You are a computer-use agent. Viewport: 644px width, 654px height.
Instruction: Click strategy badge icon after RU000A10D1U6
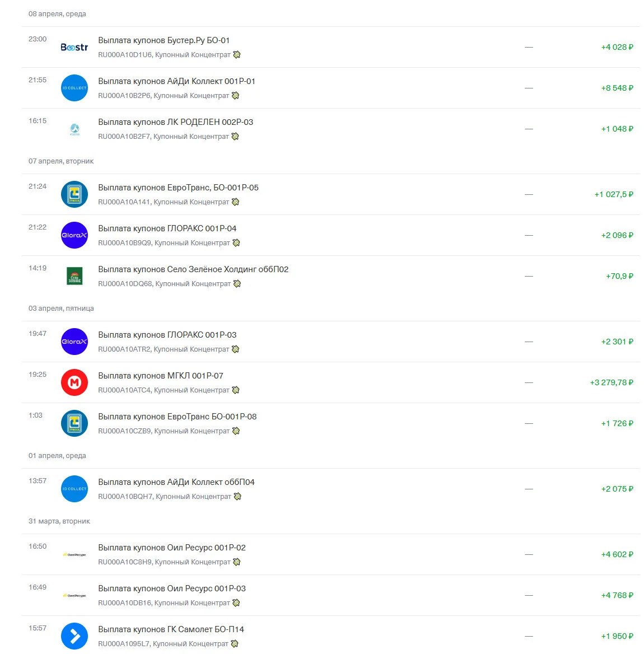pos(237,55)
